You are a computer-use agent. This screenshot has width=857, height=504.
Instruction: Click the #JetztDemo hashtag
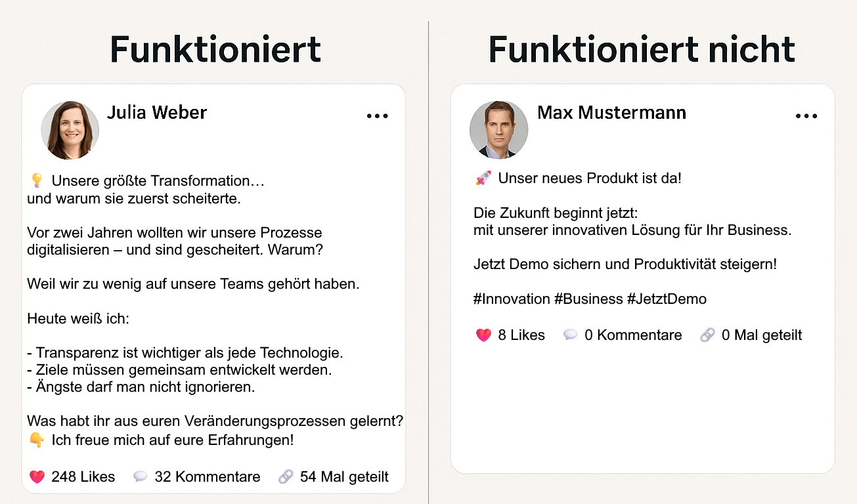(667, 299)
